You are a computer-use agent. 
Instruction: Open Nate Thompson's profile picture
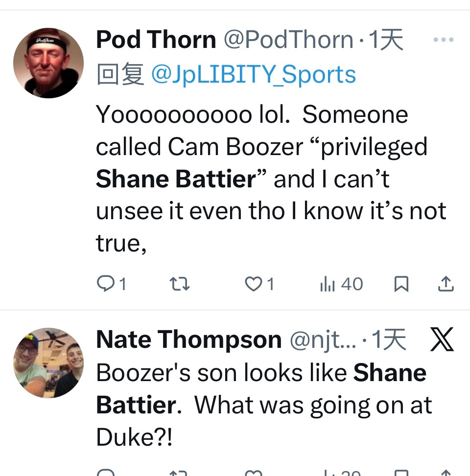pyautogui.click(x=48, y=363)
